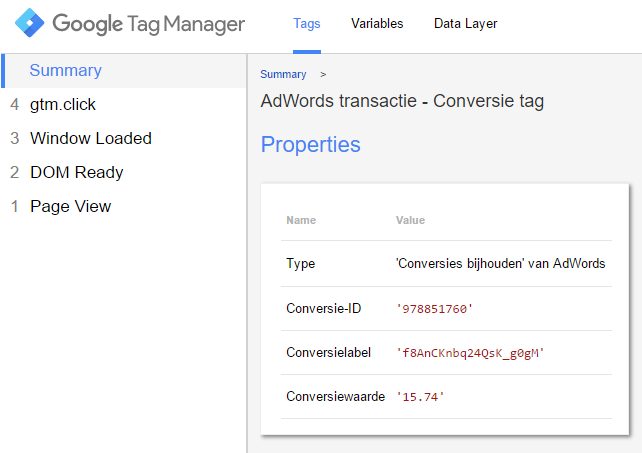Click the Value column header
This screenshot has width=642, height=453.
(411, 220)
